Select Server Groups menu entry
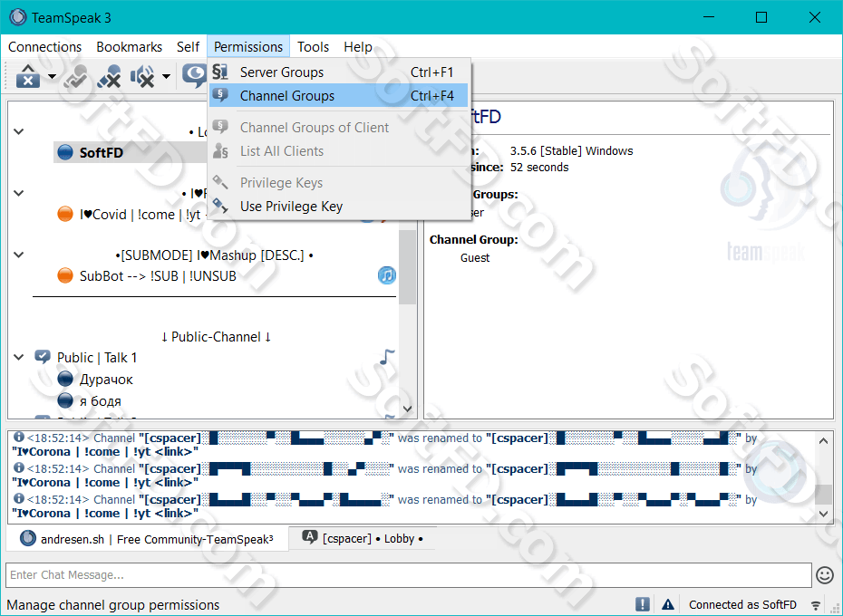This screenshot has width=843, height=616. pos(339,72)
